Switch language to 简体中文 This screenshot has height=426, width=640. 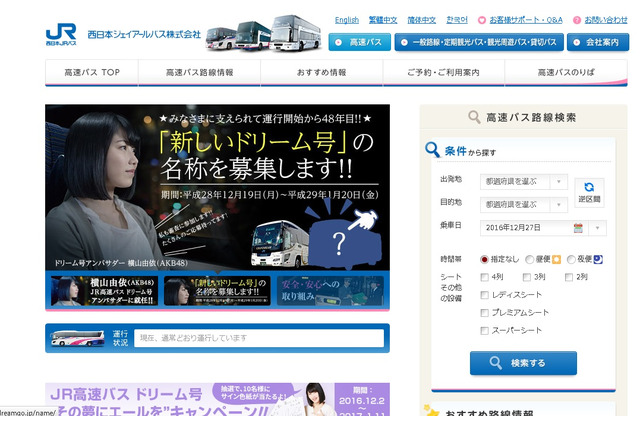click(422, 20)
